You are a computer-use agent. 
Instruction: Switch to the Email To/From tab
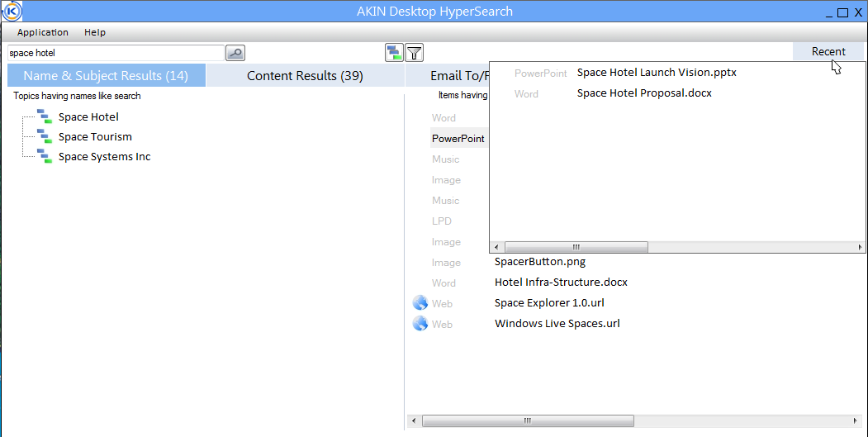pyautogui.click(x=448, y=75)
